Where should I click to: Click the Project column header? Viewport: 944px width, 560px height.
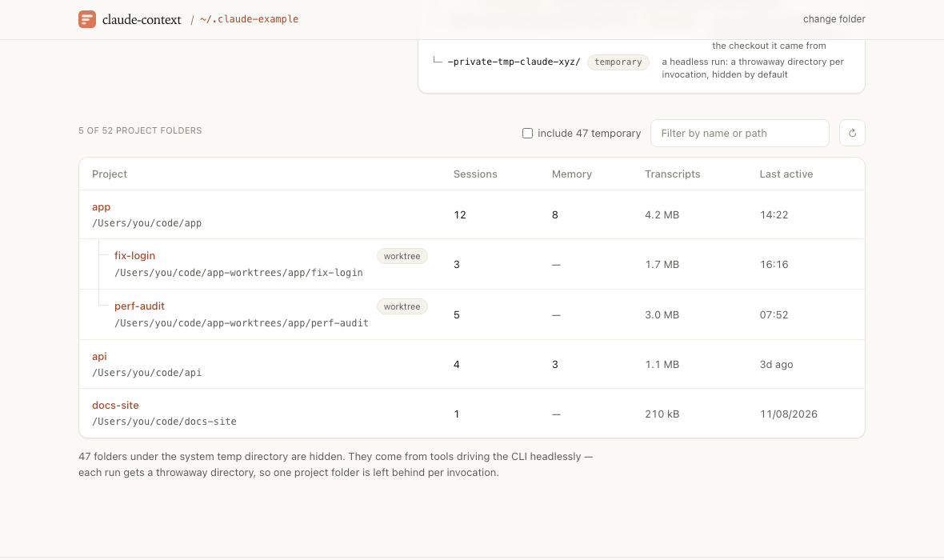[110, 174]
